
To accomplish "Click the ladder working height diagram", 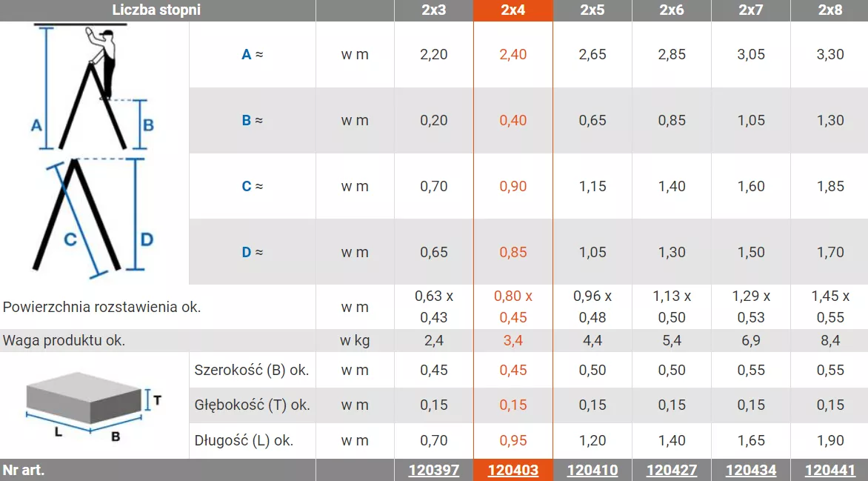I will click(x=92, y=87).
